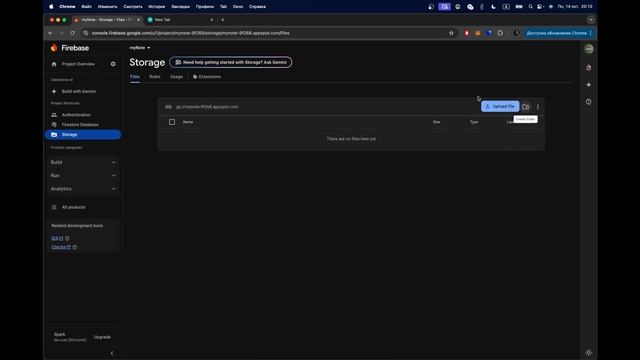Click the Spark plan label
The height and width of the screenshot is (360, 640).
click(60, 334)
